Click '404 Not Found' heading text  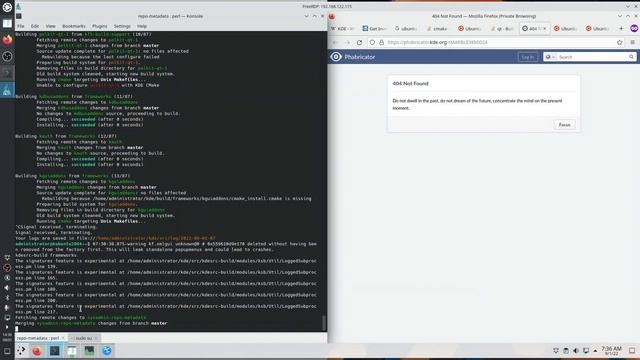point(410,83)
